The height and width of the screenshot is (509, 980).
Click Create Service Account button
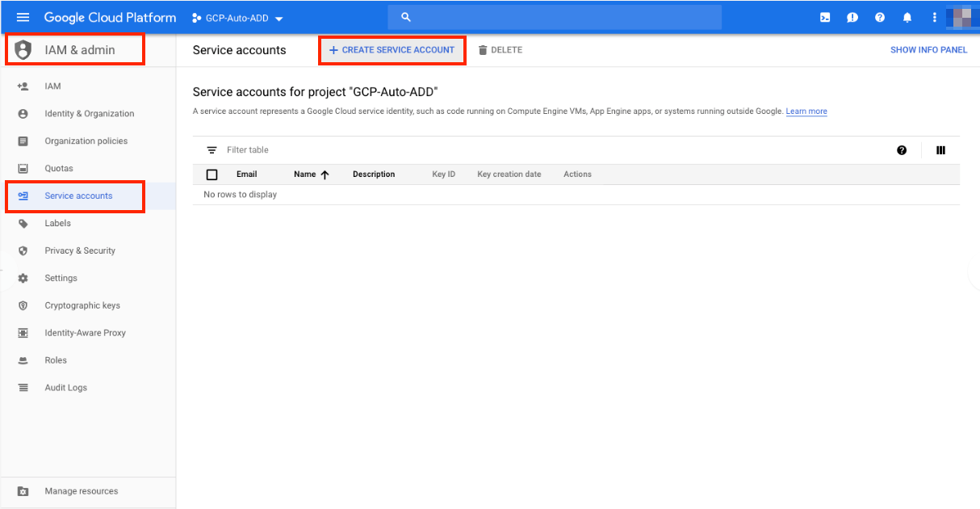[392, 50]
